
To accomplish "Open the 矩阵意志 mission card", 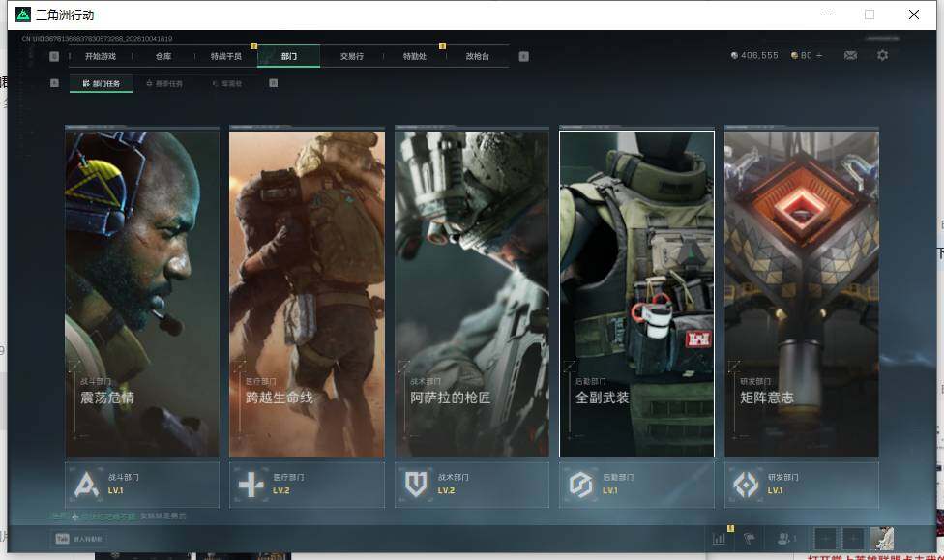I will tap(802, 294).
